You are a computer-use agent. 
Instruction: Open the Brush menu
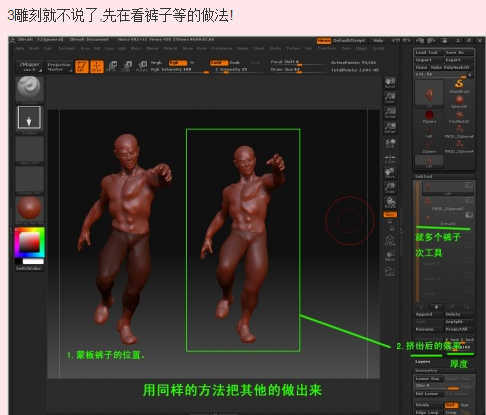pos(34,49)
